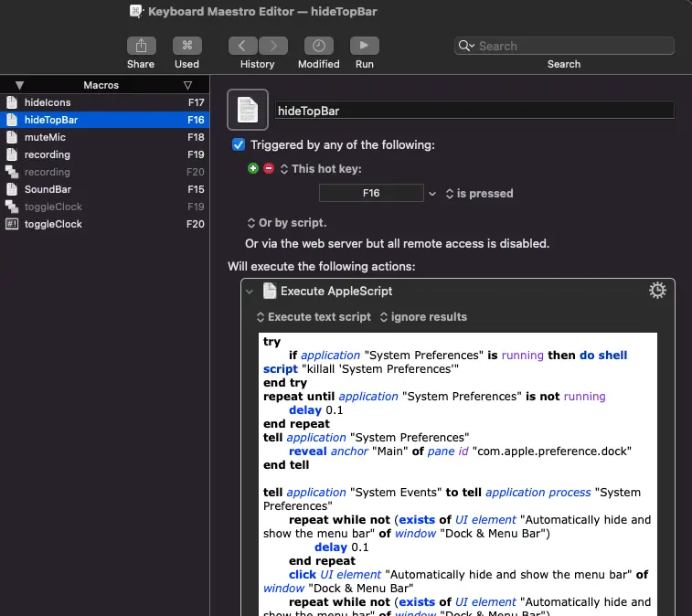The image size is (692, 616).
Task: Toggle the 'Triggered by any of the following' checkbox
Action: (239, 144)
